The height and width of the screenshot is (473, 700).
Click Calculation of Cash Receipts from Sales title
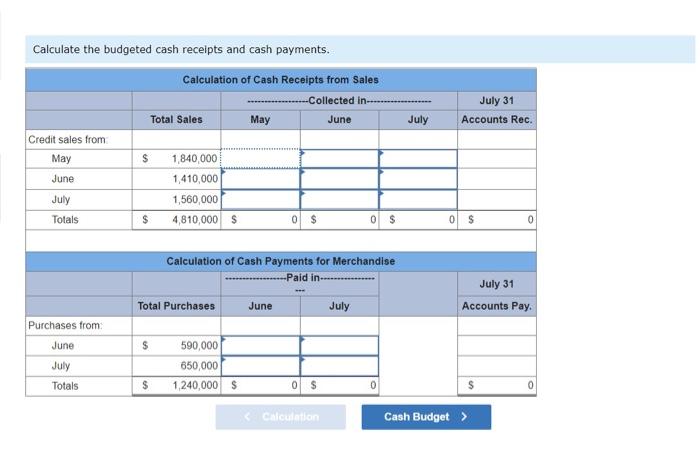[280, 80]
